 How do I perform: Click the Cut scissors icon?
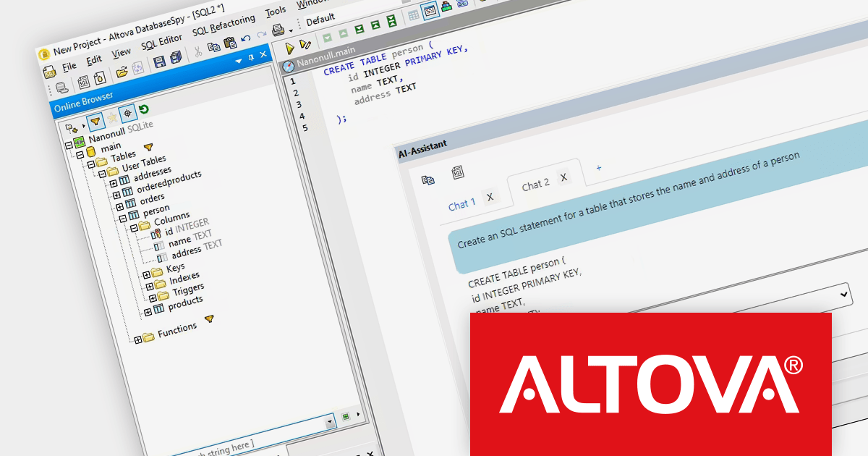click(x=197, y=53)
